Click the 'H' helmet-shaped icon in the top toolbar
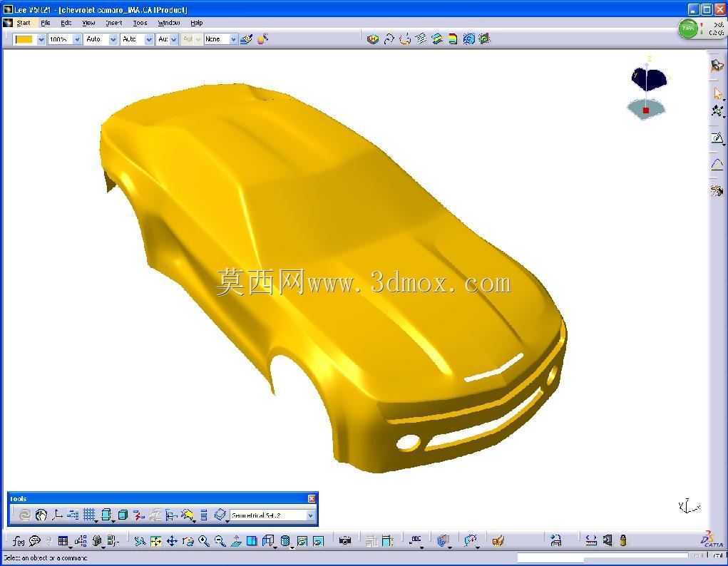Viewport: 728px width, 566px height. 372,39
